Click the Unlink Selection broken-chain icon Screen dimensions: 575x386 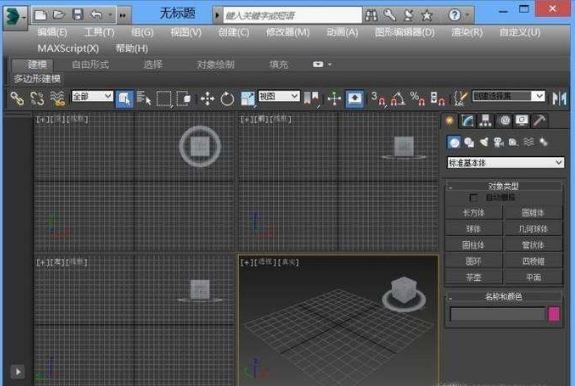37,98
